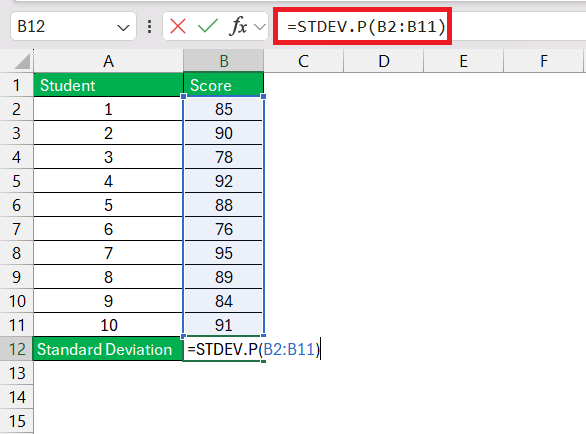Viewport: 586px width, 434px height.
Task: Click the Name Box showing B12
Action: pos(73,26)
